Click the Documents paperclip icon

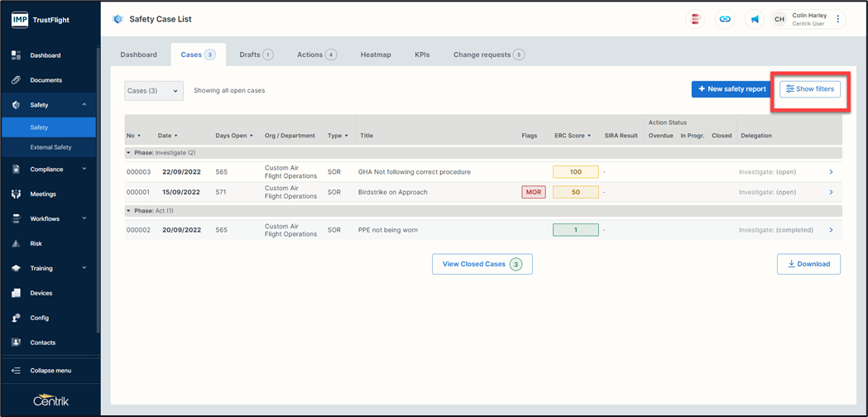[x=16, y=80]
